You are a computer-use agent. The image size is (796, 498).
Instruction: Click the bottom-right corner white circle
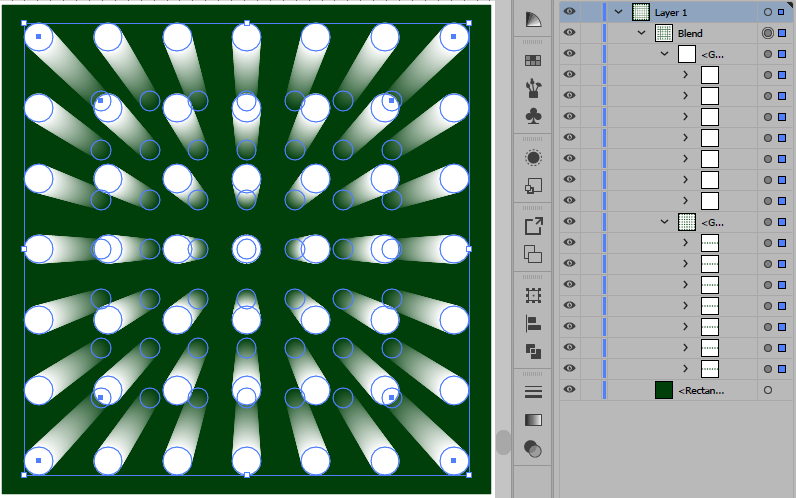454,461
